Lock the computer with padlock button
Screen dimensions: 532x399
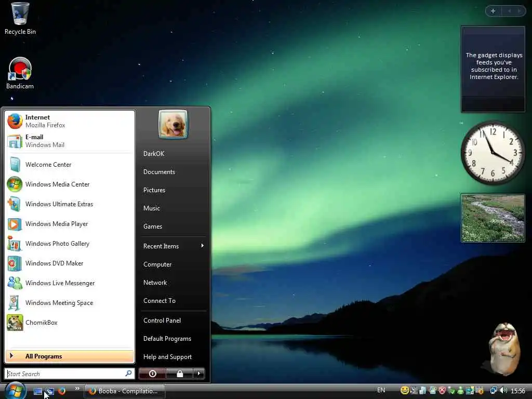[x=180, y=374]
